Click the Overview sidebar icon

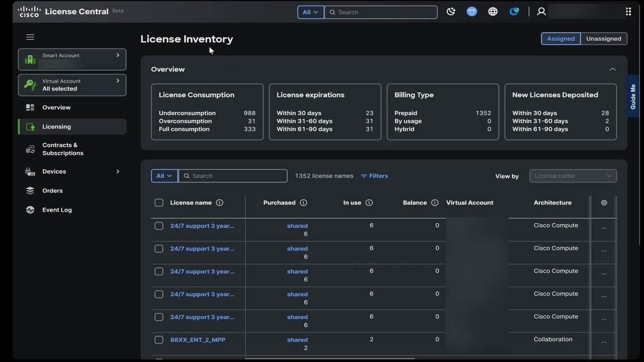[x=30, y=108]
